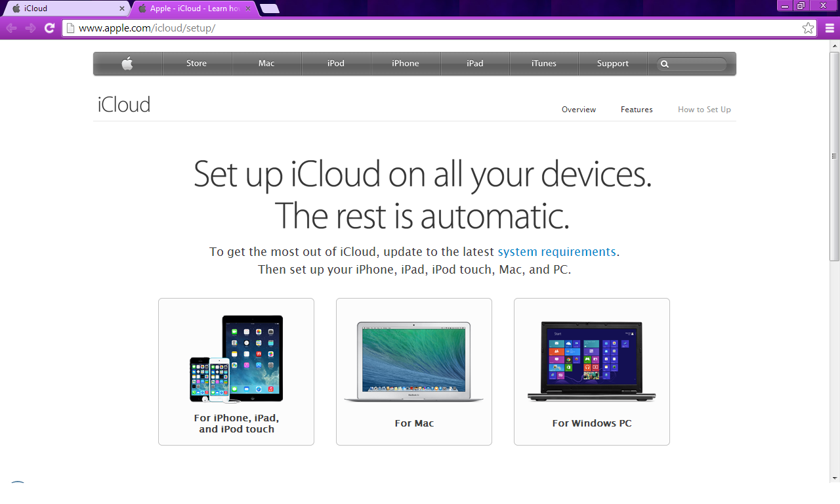840x504 pixels.
Task: Click the Apple favicon on the second tab
Action: [142, 9]
